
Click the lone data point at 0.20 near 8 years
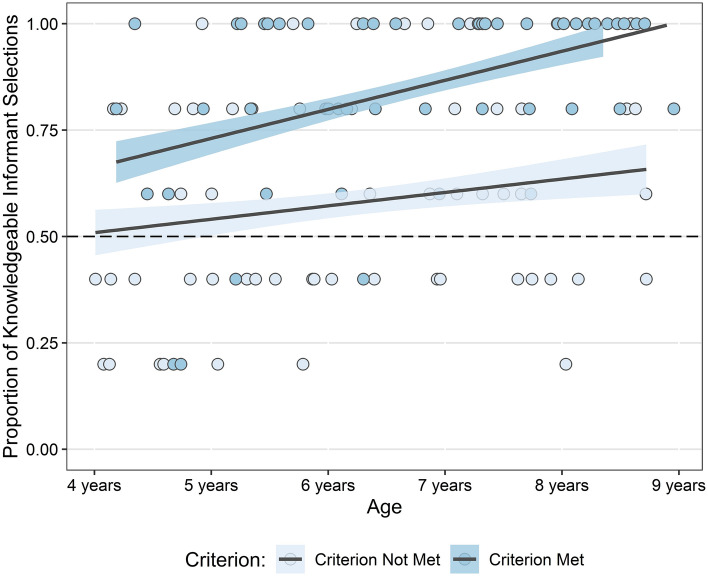(566, 364)
